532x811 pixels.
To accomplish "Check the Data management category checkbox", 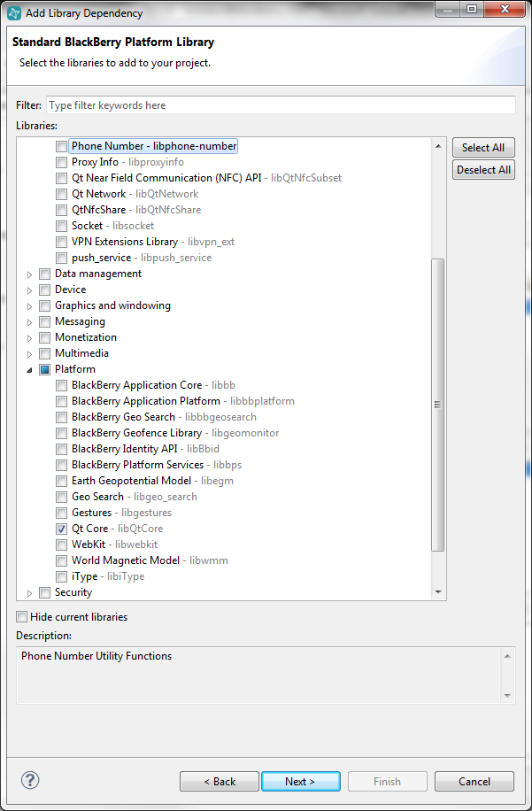I will point(45,274).
